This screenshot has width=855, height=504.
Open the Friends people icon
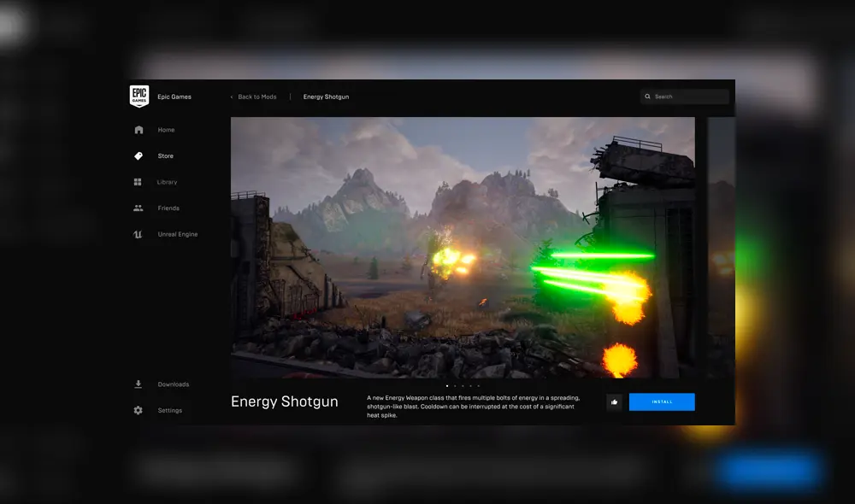pyautogui.click(x=138, y=208)
